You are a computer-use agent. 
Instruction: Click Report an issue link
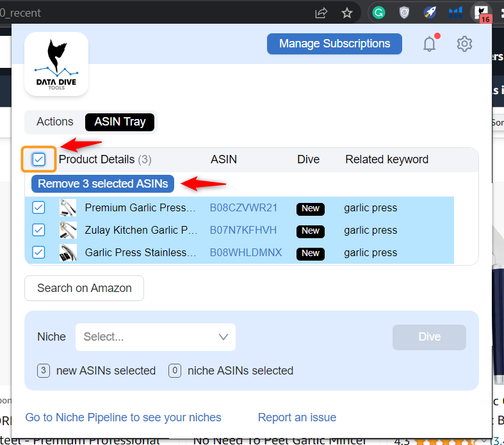coord(297,417)
